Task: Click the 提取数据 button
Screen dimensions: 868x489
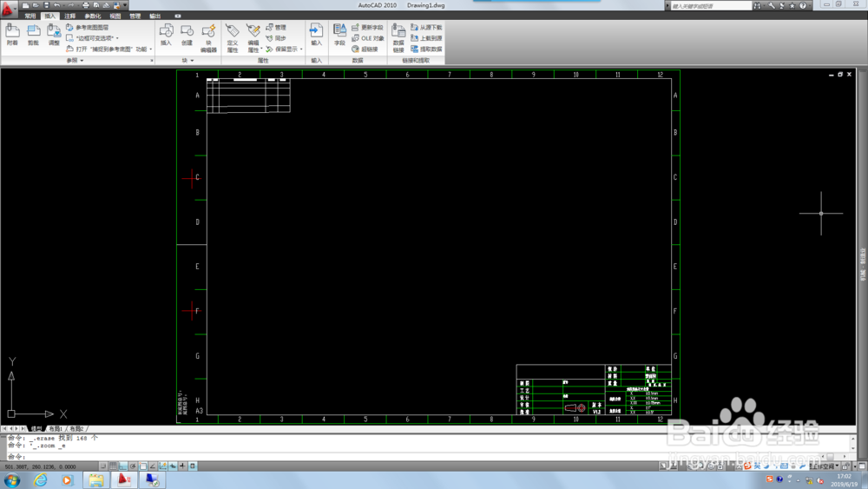Action: [426, 50]
